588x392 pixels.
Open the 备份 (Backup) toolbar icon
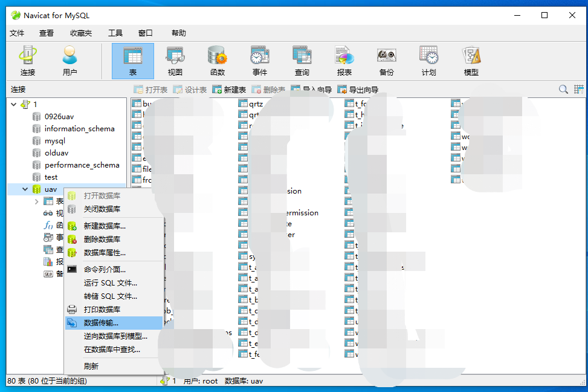387,61
